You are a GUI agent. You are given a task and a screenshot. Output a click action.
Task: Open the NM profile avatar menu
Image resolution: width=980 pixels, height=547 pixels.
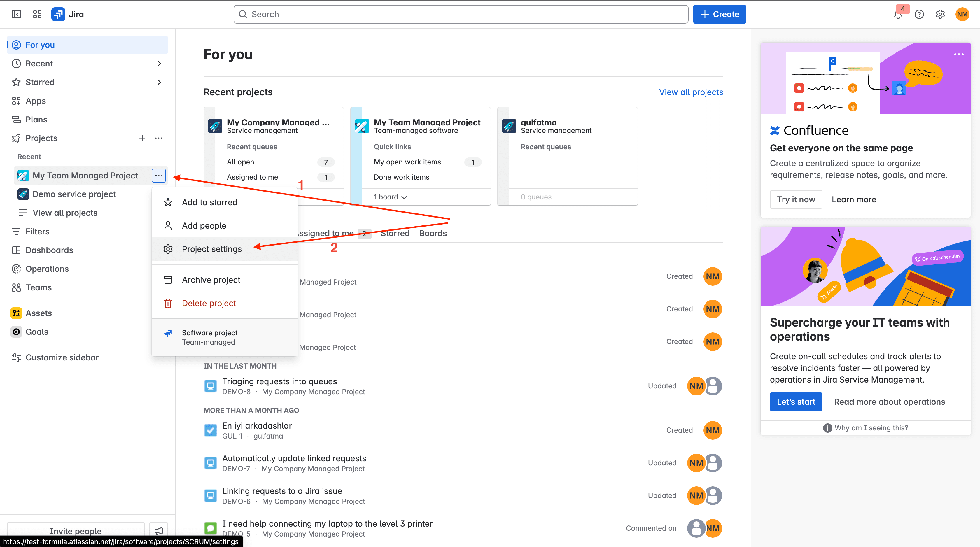click(962, 15)
